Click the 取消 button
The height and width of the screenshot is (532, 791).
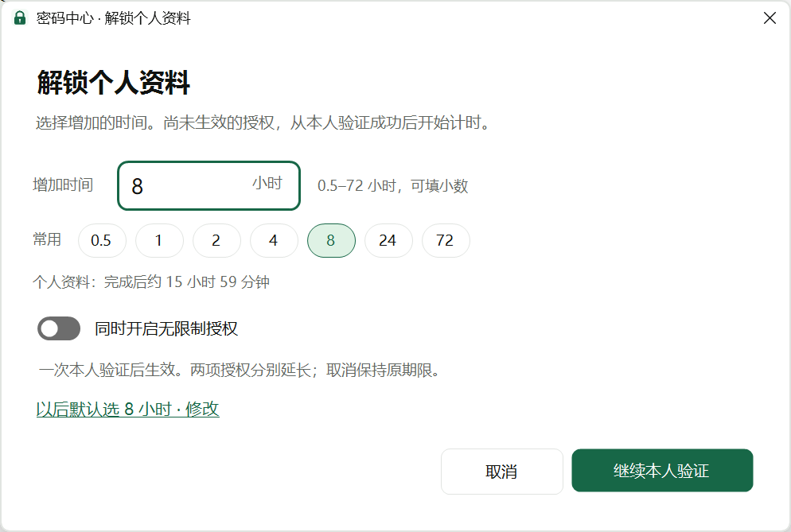point(501,472)
